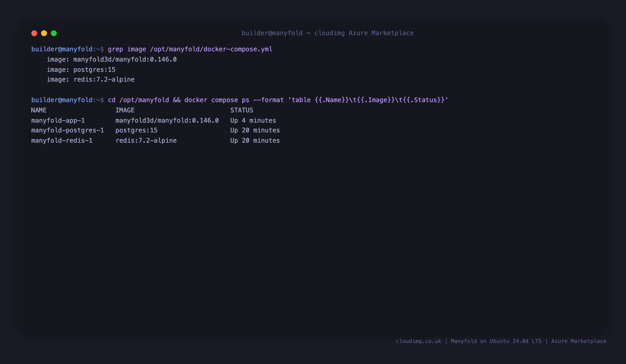Click the green maximize window button
This screenshot has height=364, width=626.
[54, 33]
